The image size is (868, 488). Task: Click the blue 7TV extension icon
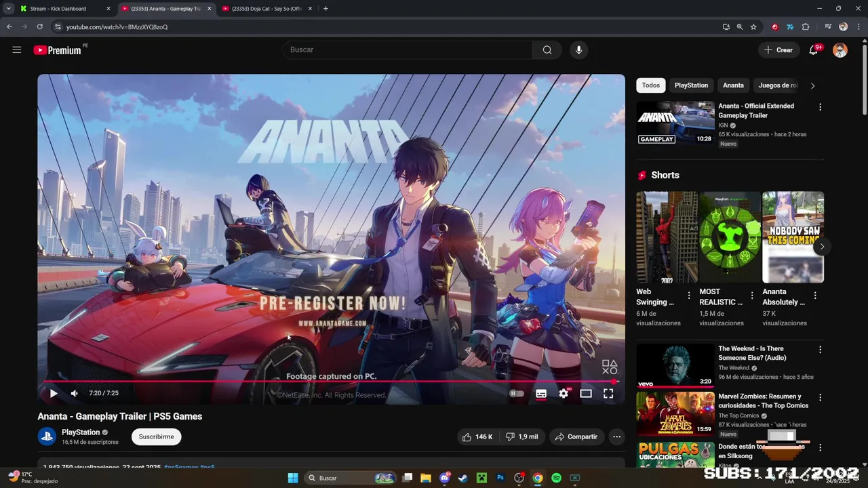(790, 27)
